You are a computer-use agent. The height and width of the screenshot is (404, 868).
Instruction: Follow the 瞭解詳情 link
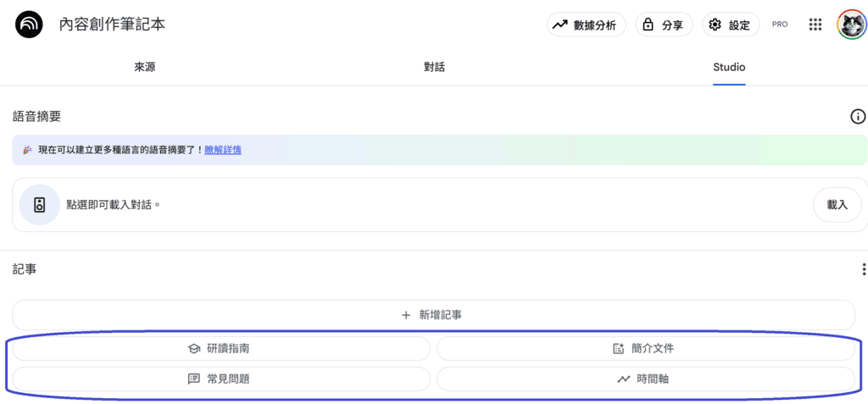223,150
